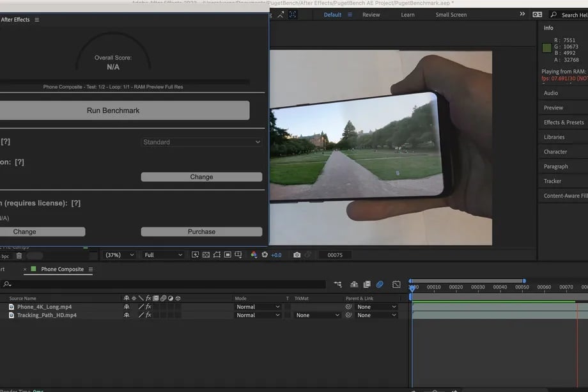Viewport: 588px width, 392px height.
Task: Select the Phone Composite timeline tab
Action: [x=62, y=269]
